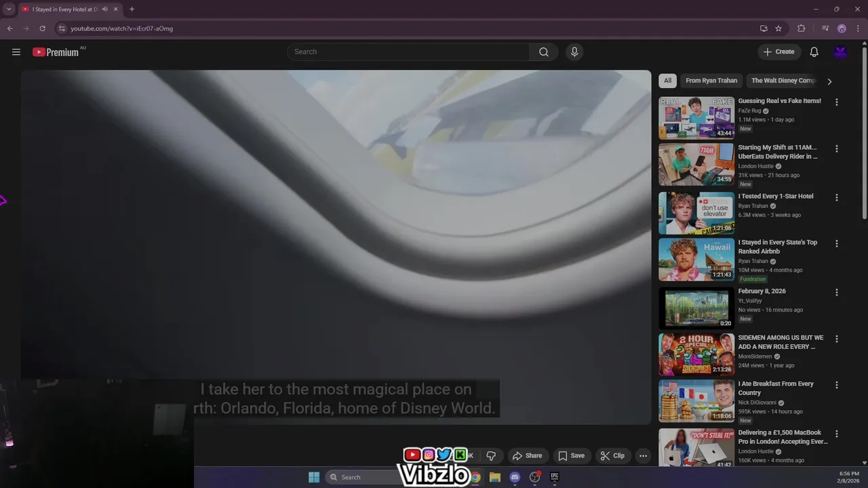This screenshot has width=868, height=488.
Task: Open options for I Ate Breakfast From Every Country
Action: pyautogui.click(x=836, y=384)
